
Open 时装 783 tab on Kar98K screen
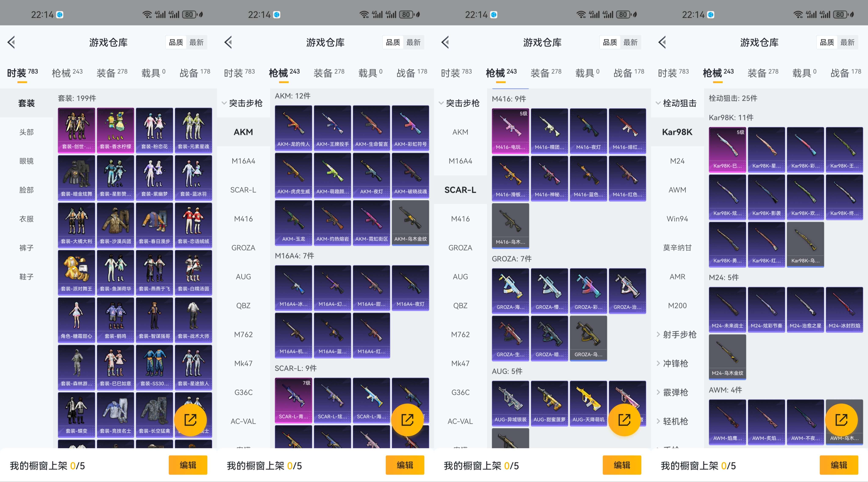(673, 73)
